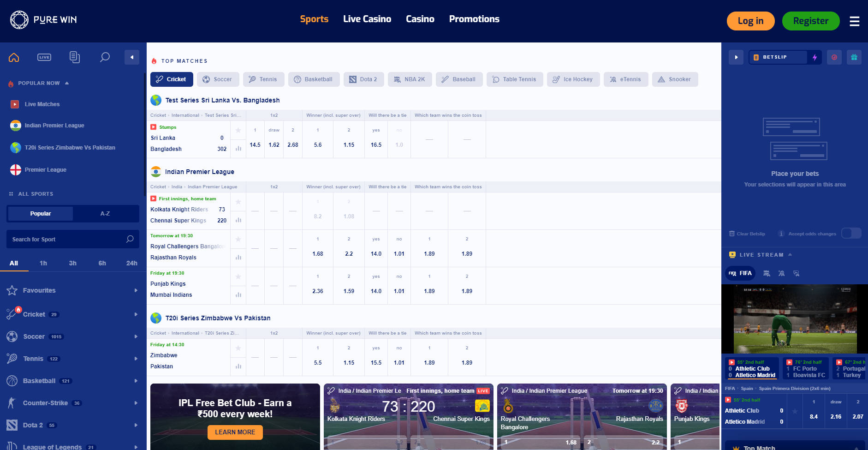Open the FIFA live stream video
The width and height of the screenshot is (868, 450).
795,319
